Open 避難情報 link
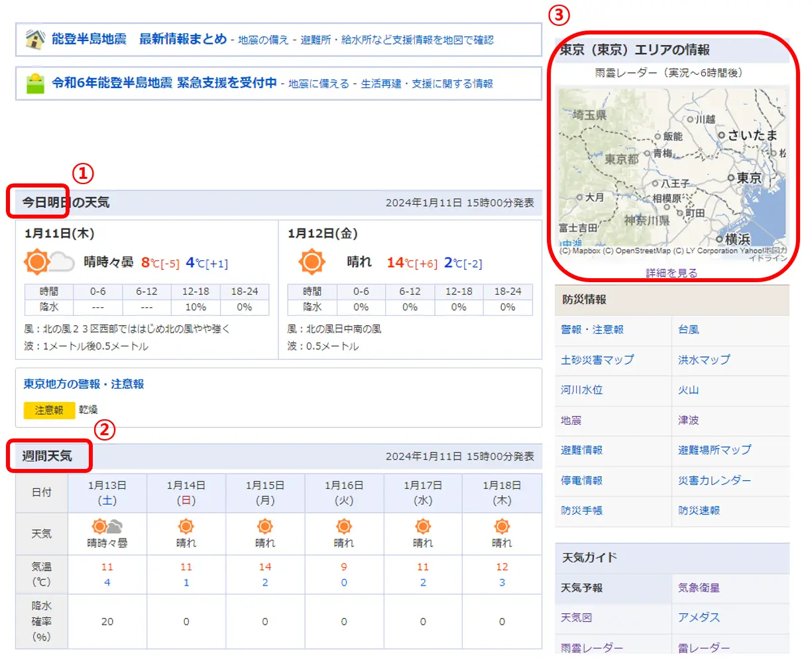812x667 pixels. coord(581,450)
